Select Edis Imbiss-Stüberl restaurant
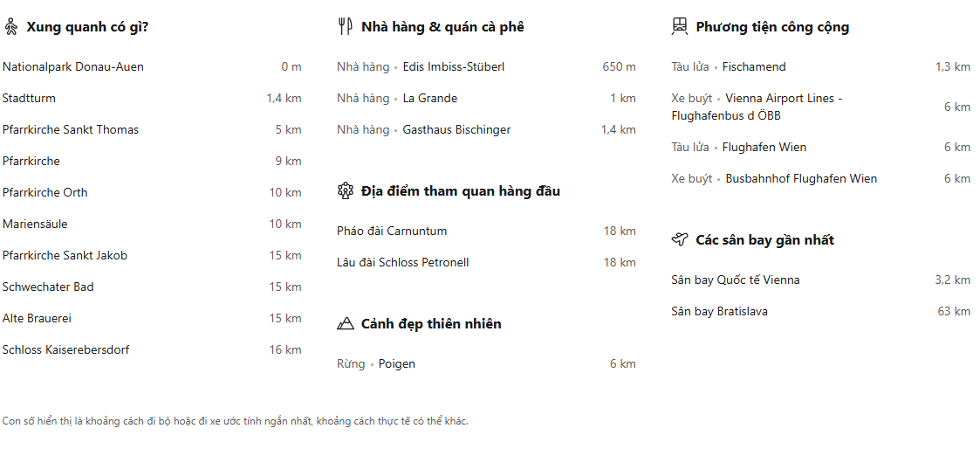Screen dimensions: 980x449 [x=453, y=67]
